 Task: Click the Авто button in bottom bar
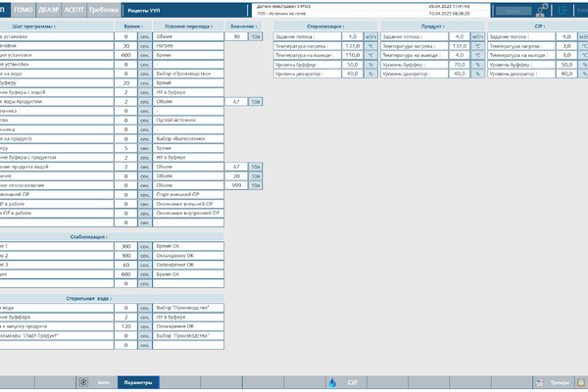click(104, 383)
